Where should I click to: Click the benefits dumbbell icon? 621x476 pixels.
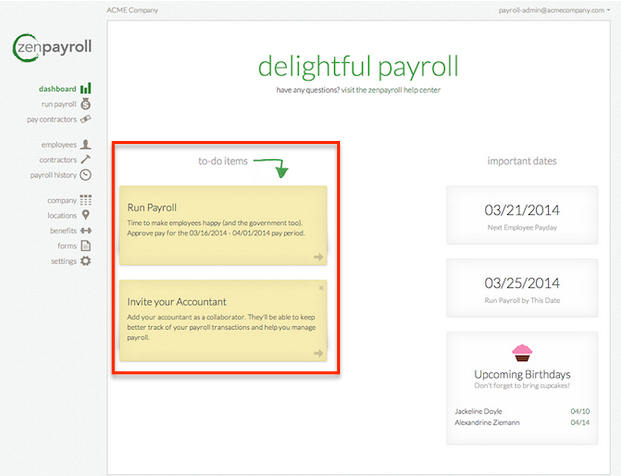[x=86, y=230]
